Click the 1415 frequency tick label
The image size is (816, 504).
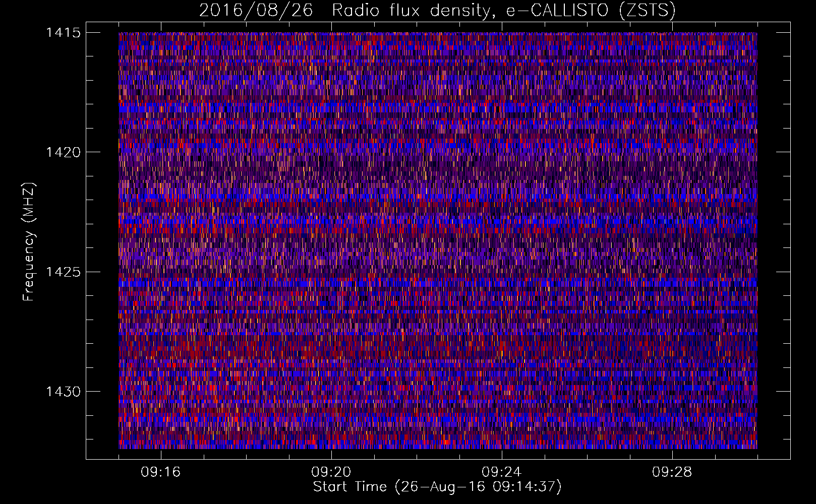pos(64,33)
